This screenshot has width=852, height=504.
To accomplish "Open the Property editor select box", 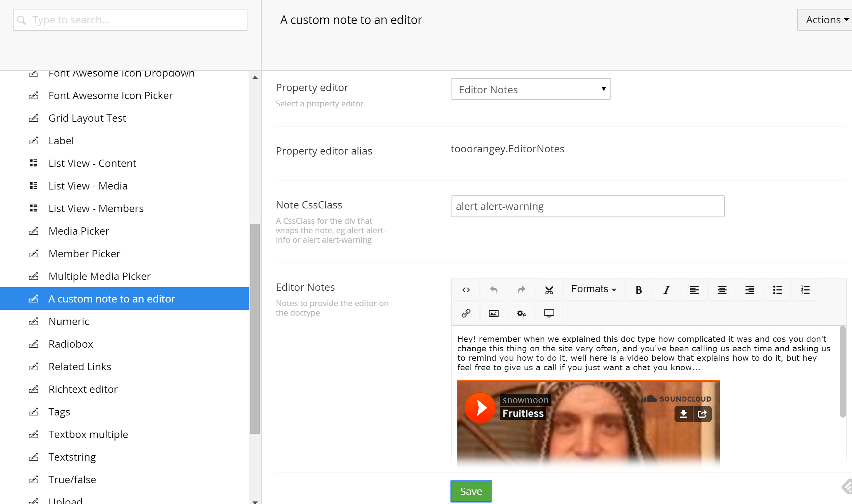I will coord(531,89).
